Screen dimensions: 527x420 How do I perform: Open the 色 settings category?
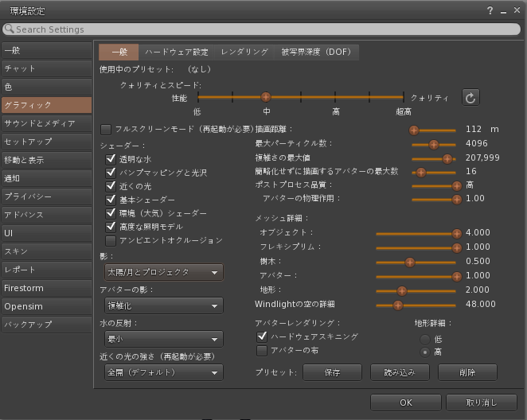click(x=46, y=87)
